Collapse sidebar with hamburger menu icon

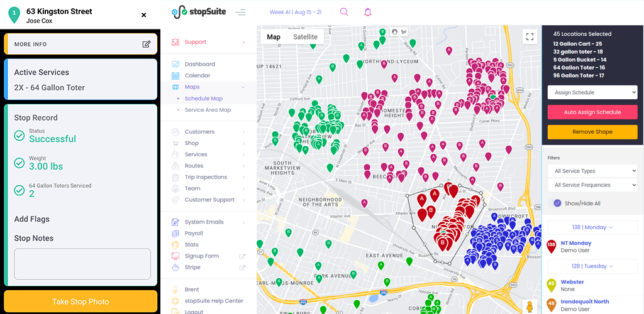pos(241,13)
